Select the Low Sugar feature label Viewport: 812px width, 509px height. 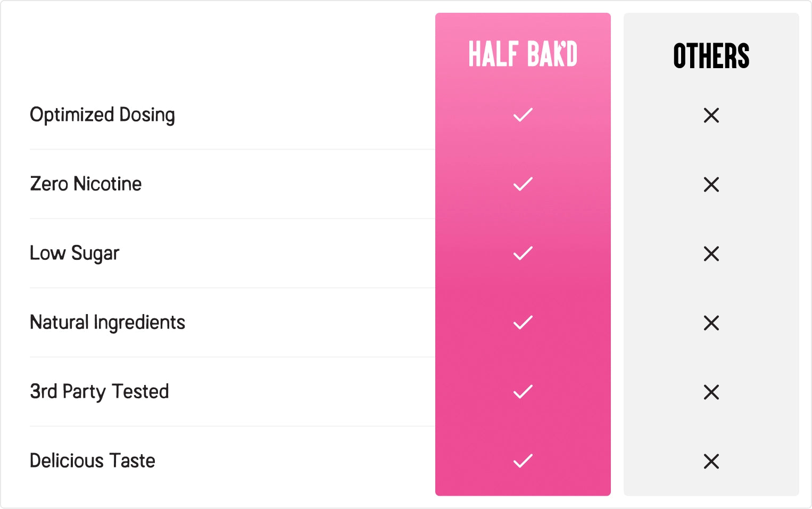tap(74, 253)
